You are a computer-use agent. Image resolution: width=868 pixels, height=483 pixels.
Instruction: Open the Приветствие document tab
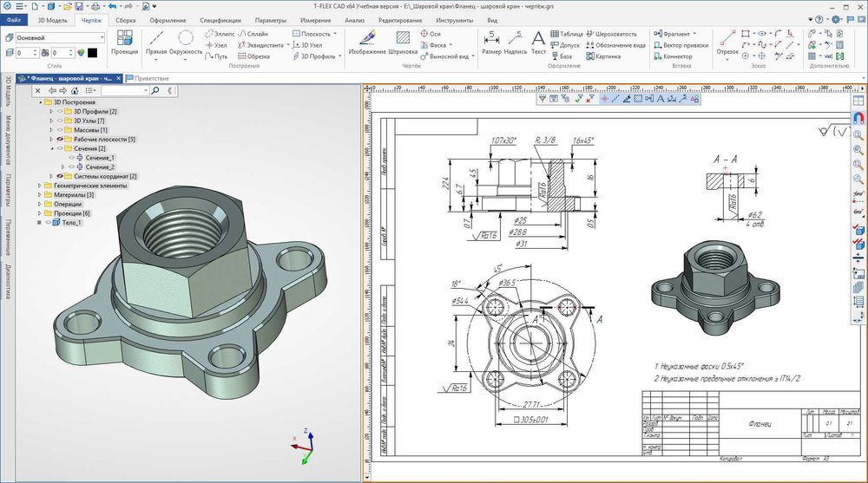click(152, 77)
